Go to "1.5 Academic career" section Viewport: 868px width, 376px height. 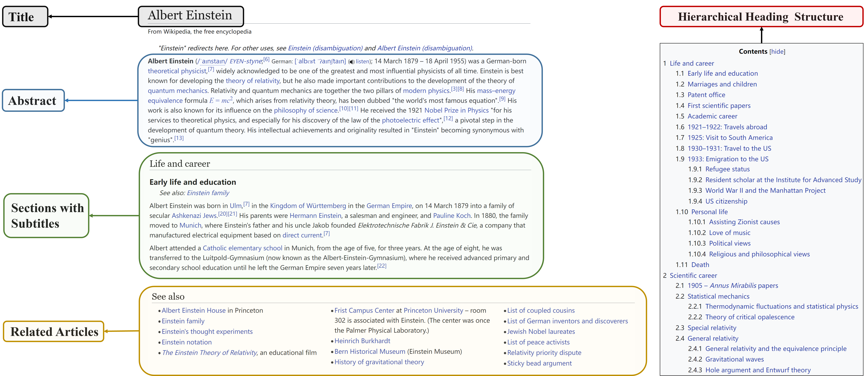(706, 116)
